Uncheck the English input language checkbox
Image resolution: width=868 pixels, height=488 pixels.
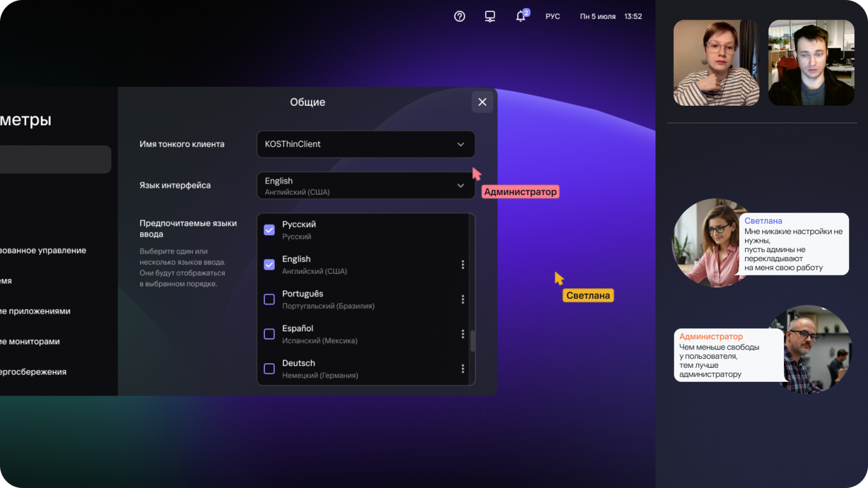[269, 264]
